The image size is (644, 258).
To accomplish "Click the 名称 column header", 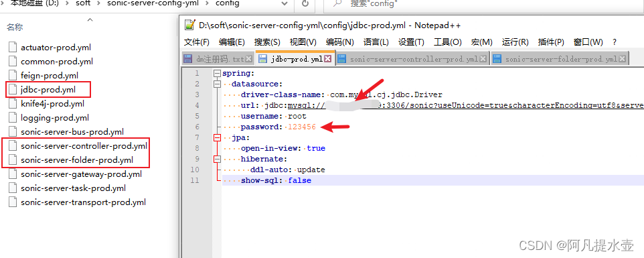I will tap(14, 27).
